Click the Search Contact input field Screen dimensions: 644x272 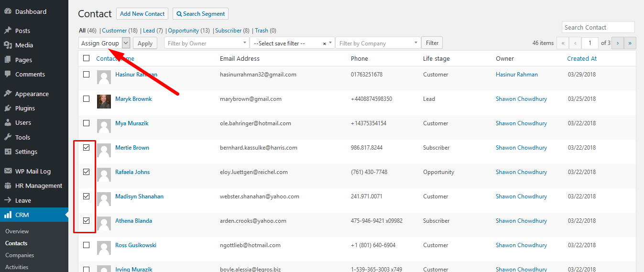[x=598, y=27]
